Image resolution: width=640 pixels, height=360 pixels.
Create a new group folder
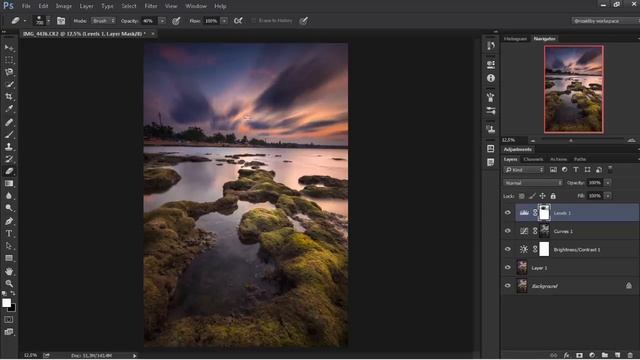(604, 355)
